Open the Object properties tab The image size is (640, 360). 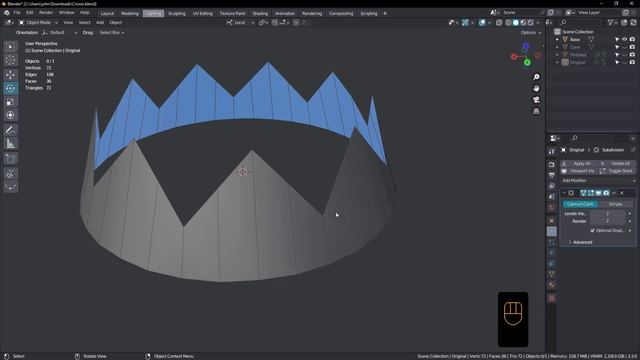tap(552, 221)
